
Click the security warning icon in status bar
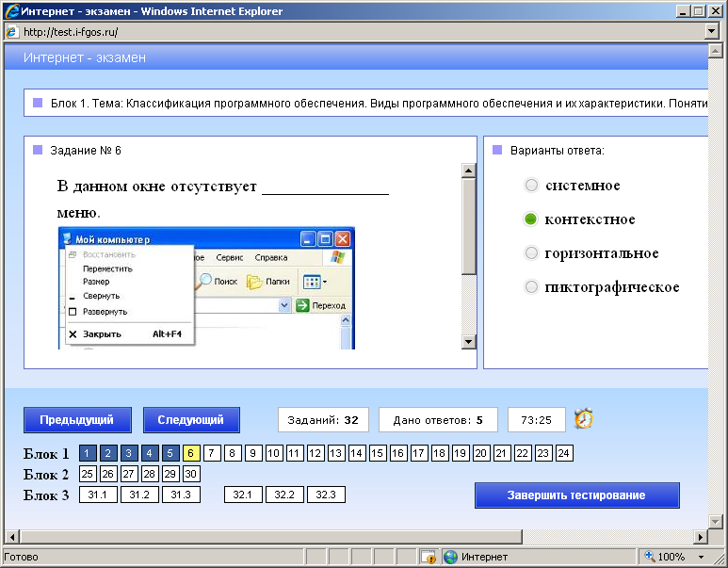(x=429, y=557)
